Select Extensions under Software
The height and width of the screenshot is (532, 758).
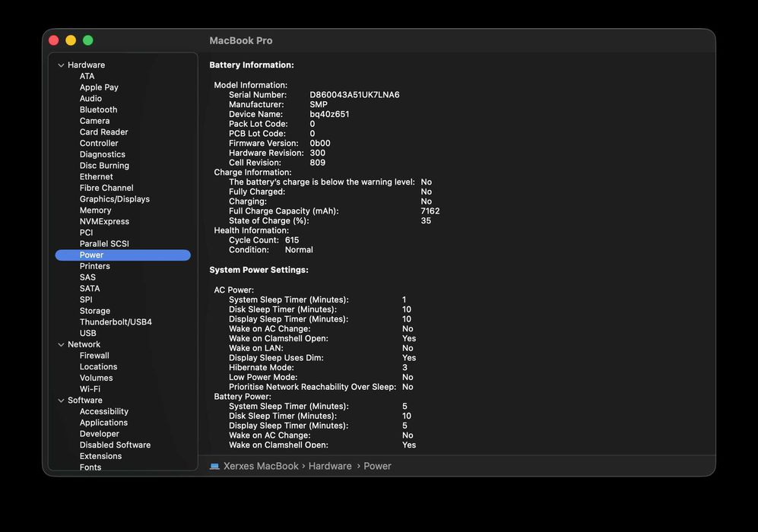pos(100,456)
